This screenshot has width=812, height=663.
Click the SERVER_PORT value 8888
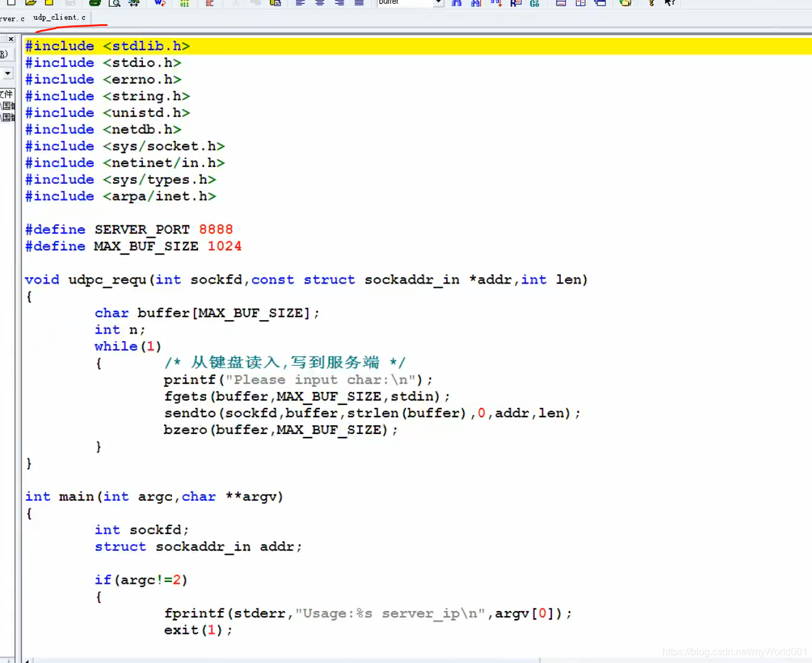click(216, 230)
